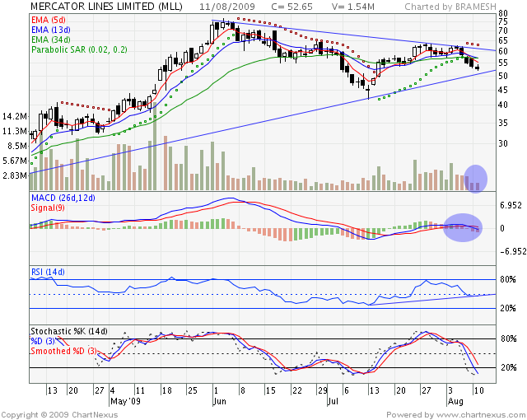This screenshot has width=527, height=420.
Task: Click the volume value V= 1.54M
Action: (352, 7)
